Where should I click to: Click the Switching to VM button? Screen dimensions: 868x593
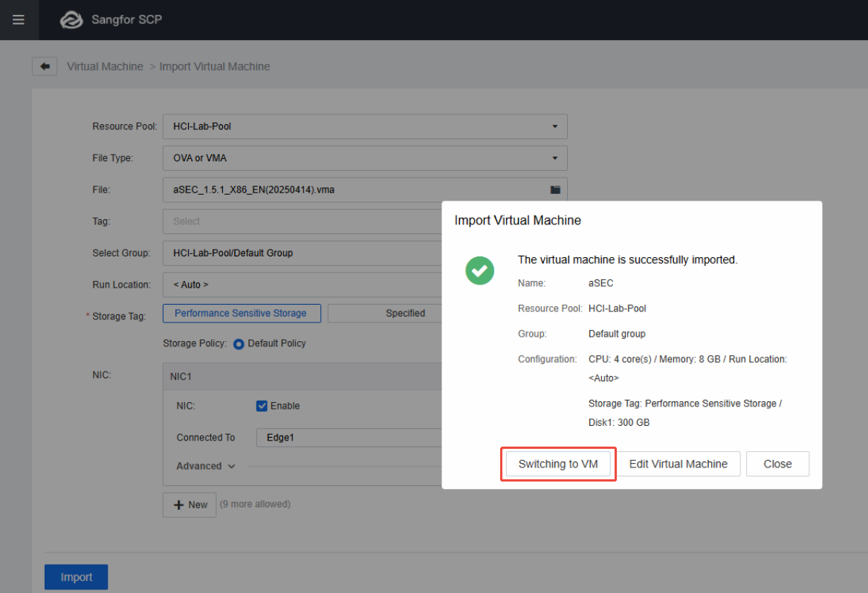(558, 464)
